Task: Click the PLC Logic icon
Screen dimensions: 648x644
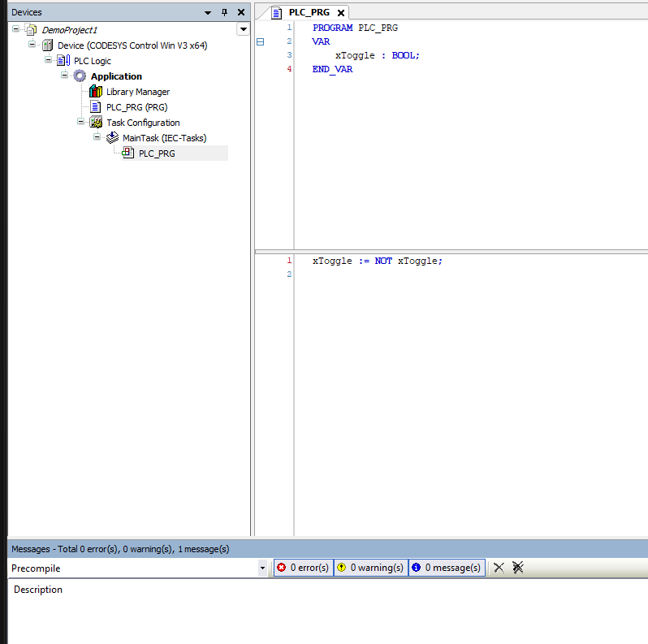Action: [x=63, y=61]
